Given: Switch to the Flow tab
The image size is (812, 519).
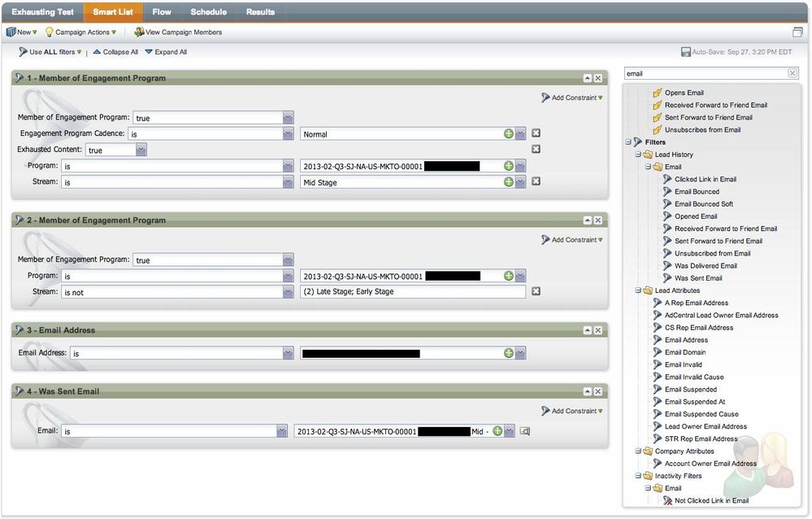Looking at the screenshot, I should (162, 12).
